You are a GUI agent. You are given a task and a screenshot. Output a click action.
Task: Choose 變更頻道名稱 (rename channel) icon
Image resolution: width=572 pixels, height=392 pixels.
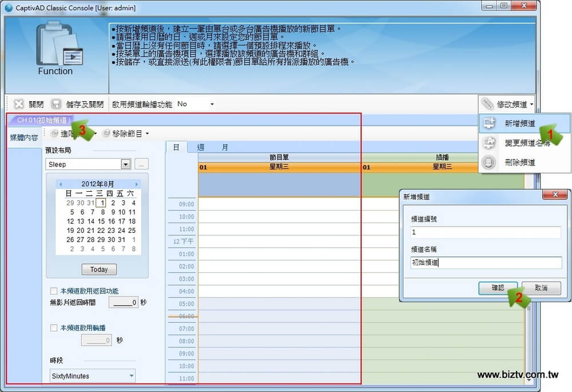(x=489, y=142)
